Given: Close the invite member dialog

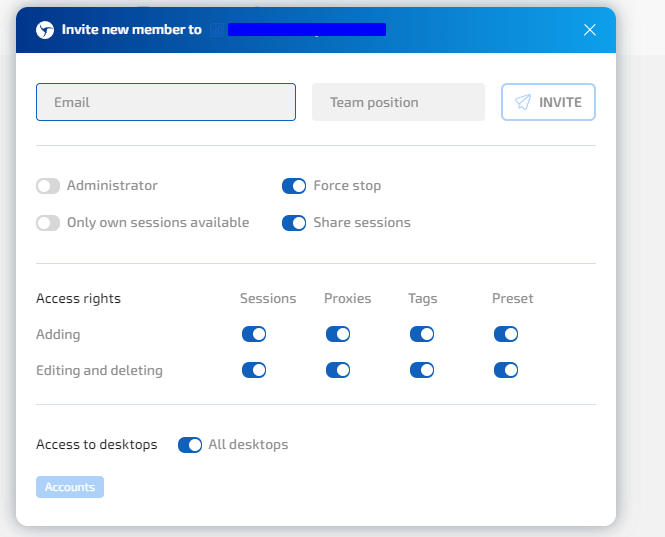Looking at the screenshot, I should (590, 30).
